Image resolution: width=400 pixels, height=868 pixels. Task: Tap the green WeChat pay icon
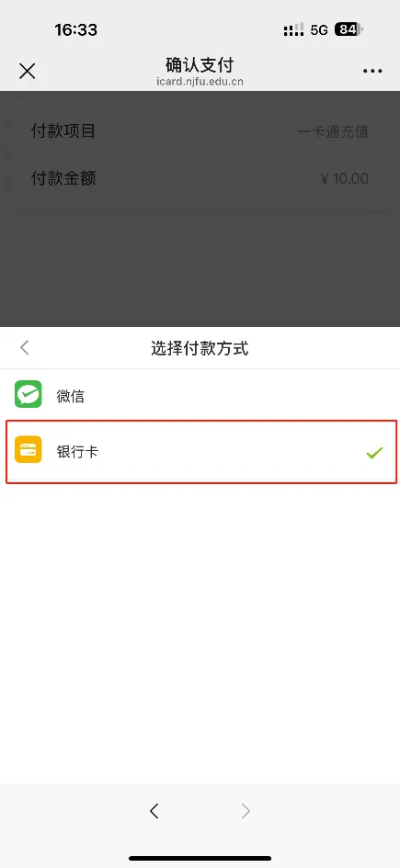[x=29, y=394]
